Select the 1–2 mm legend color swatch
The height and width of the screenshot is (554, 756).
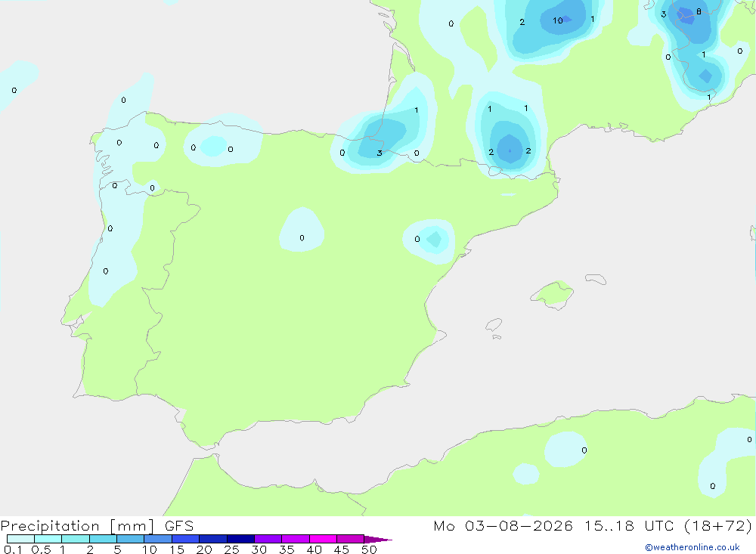pyautogui.click(x=75, y=539)
